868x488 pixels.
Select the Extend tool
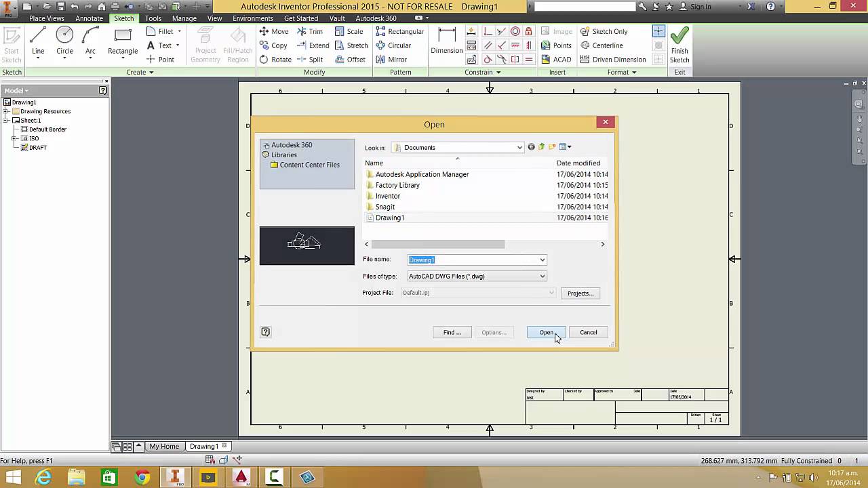click(x=313, y=45)
